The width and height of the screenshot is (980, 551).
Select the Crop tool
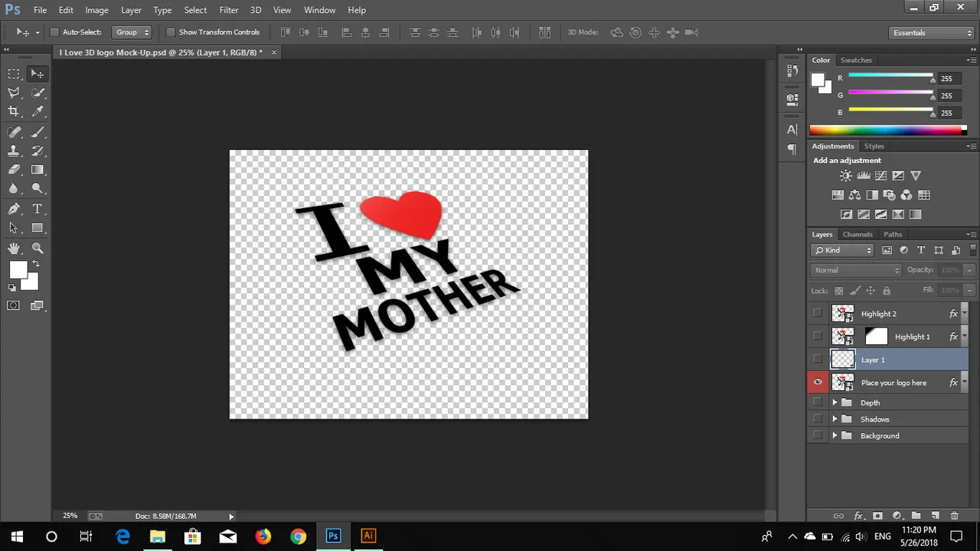tap(14, 112)
